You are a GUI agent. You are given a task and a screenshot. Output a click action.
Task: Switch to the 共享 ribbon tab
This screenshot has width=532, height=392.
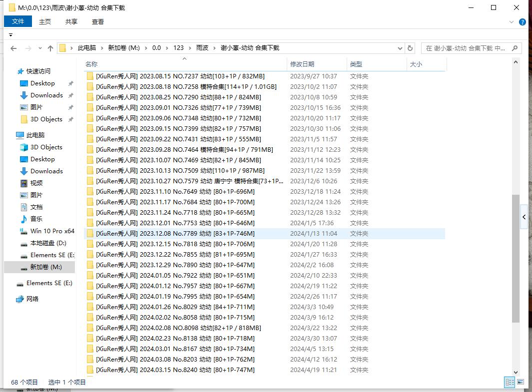tap(71, 21)
